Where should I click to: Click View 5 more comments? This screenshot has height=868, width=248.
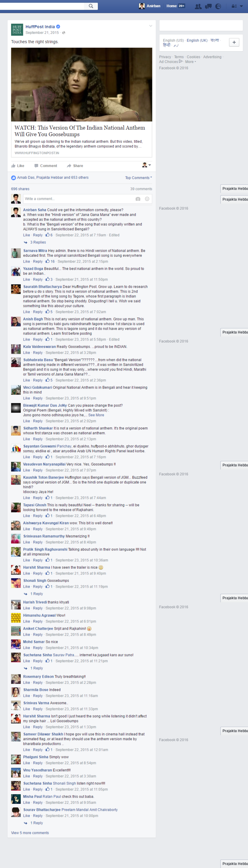[30, 833]
